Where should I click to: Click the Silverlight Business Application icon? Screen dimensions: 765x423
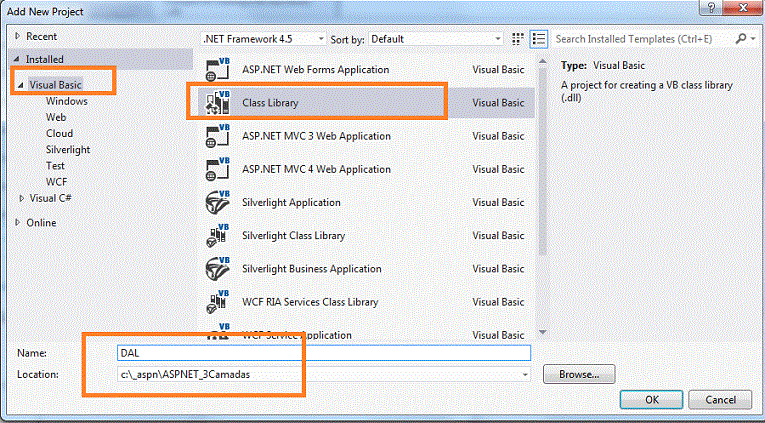coord(218,269)
